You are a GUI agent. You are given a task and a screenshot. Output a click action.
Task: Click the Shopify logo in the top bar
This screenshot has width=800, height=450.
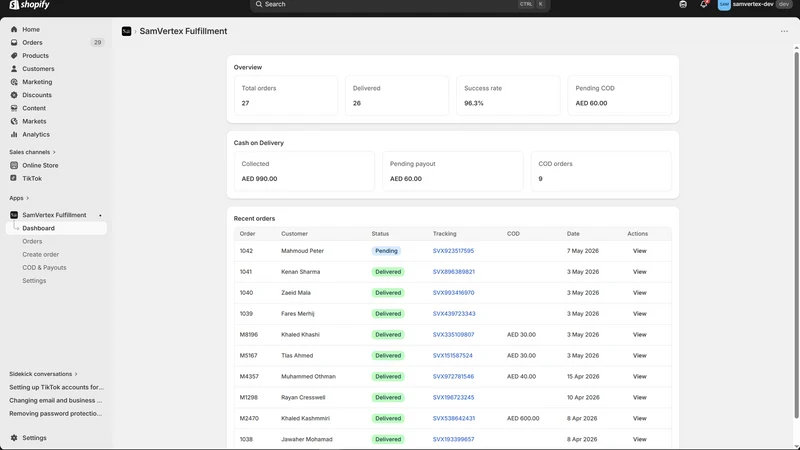coord(29,5)
